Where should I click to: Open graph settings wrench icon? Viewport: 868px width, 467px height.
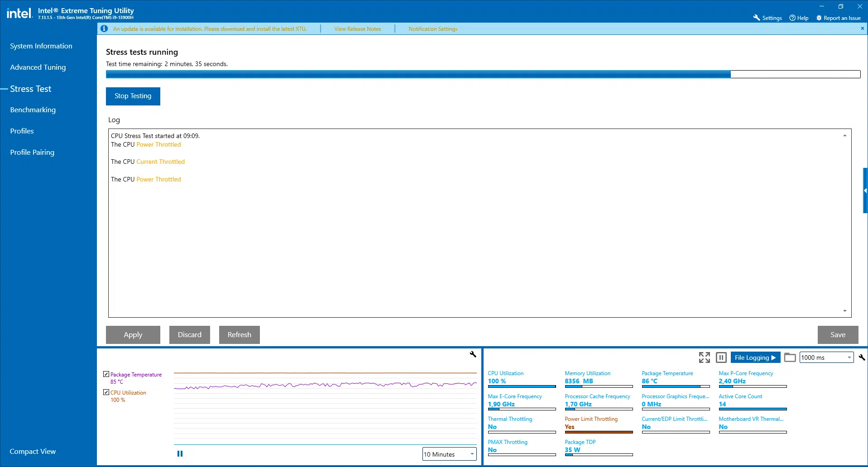coord(473,354)
